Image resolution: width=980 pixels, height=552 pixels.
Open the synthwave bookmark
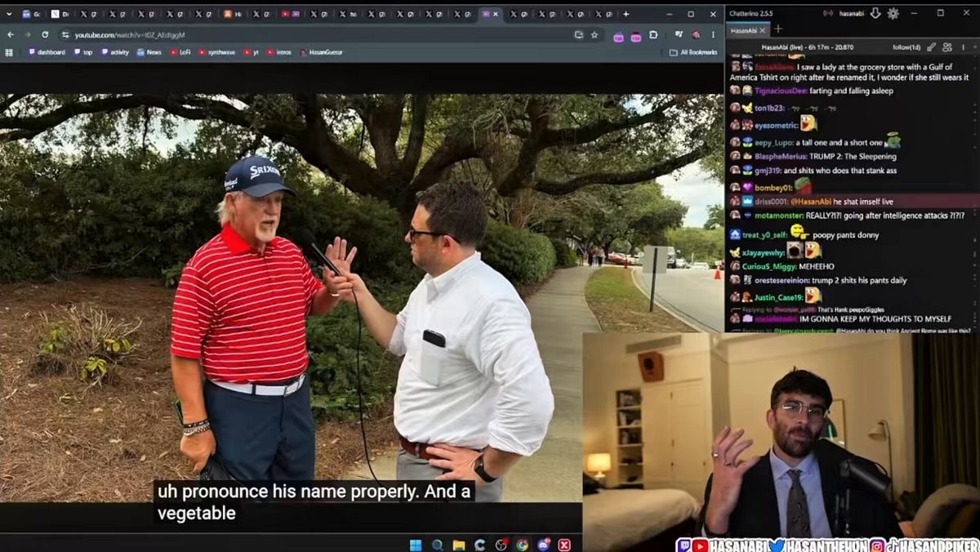217,52
